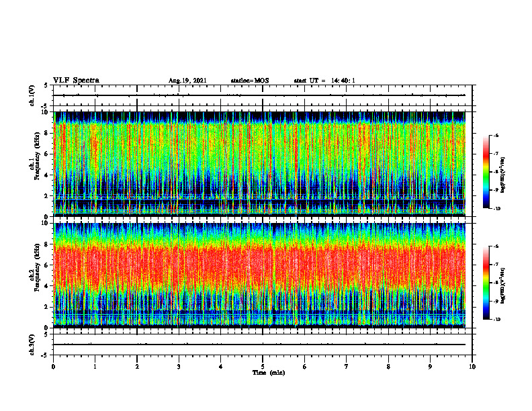Click the "6" tick on the time axis
This screenshot has width=532, height=411.
click(x=305, y=367)
